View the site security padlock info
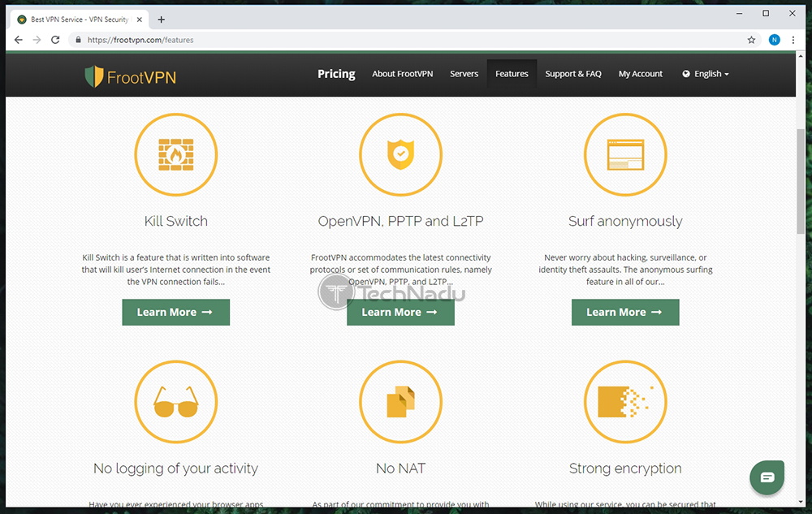This screenshot has height=514, width=812. [78, 40]
